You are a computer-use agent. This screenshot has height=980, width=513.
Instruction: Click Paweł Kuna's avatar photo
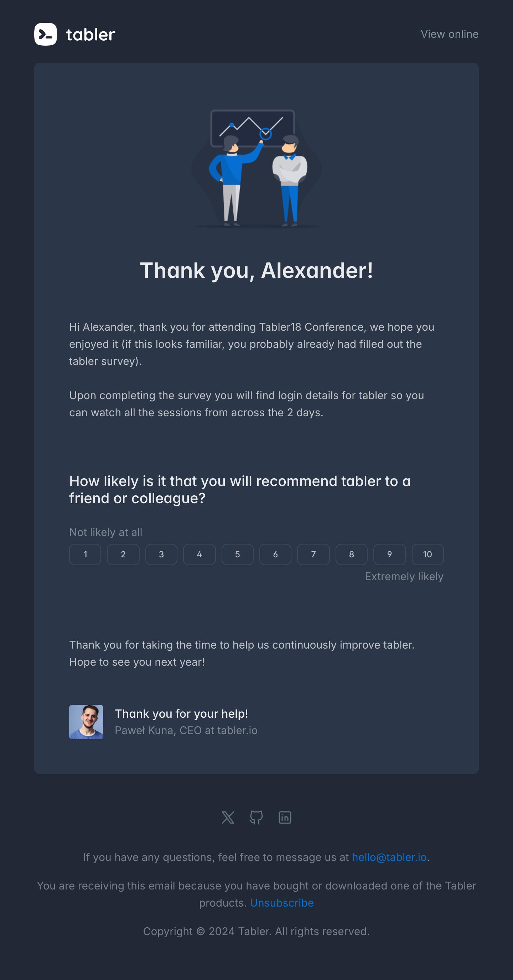pyautogui.click(x=86, y=722)
